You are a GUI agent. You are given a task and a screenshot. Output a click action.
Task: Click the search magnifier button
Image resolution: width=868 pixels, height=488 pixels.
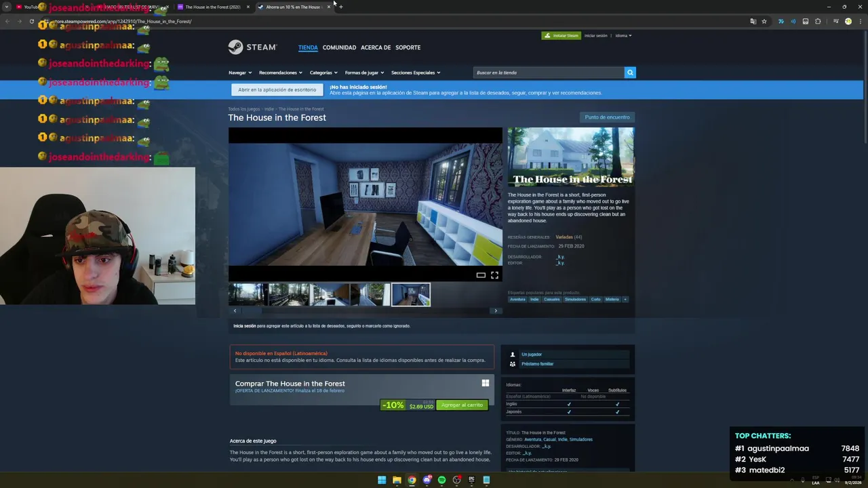coord(630,73)
